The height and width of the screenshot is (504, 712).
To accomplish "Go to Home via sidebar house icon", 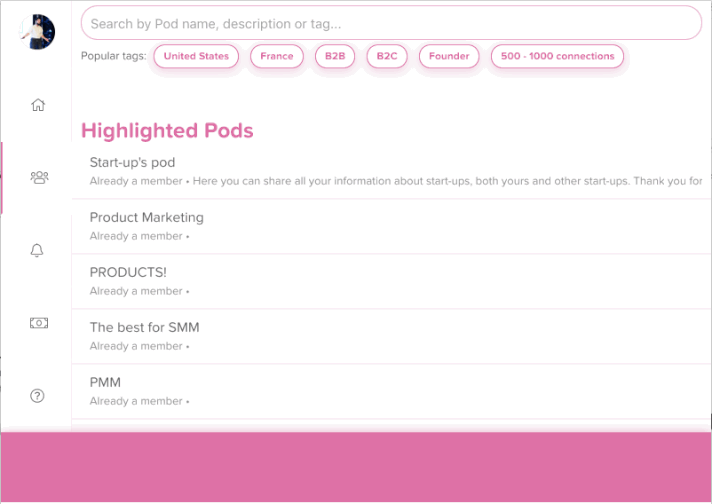I will coord(38,105).
